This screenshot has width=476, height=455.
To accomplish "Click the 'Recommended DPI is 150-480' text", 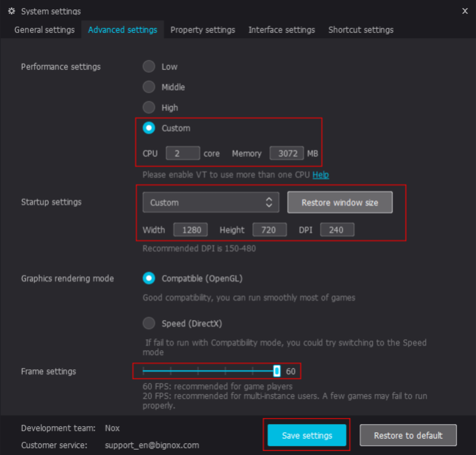I will click(199, 248).
